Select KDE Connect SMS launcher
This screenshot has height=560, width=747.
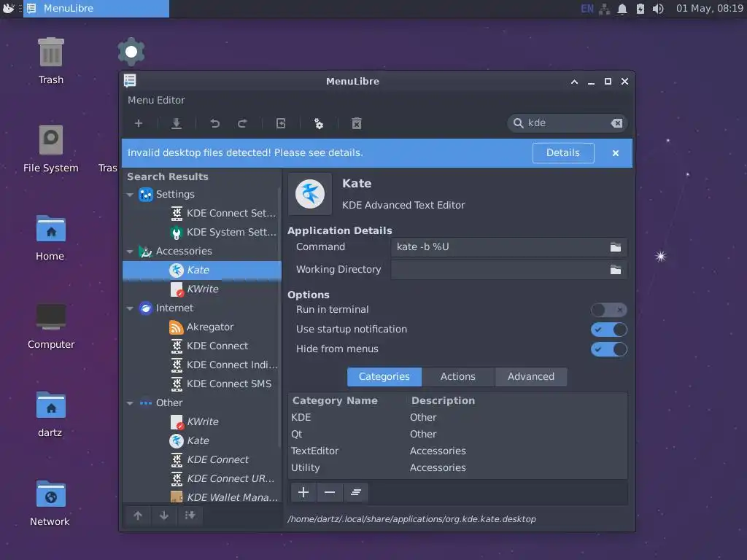pos(202,384)
